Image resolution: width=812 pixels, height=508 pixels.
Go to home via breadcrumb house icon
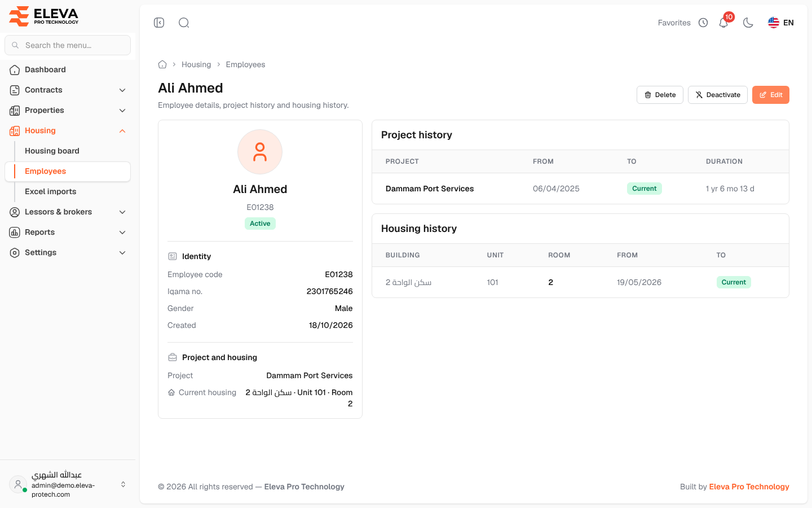162,64
